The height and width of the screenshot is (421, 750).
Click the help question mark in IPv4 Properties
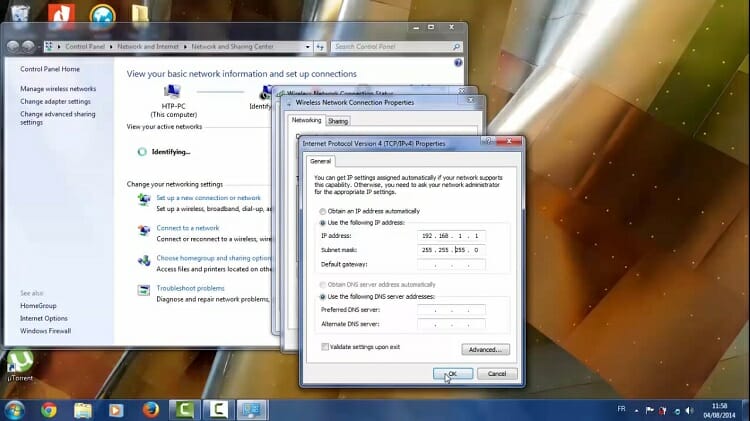[x=487, y=141]
